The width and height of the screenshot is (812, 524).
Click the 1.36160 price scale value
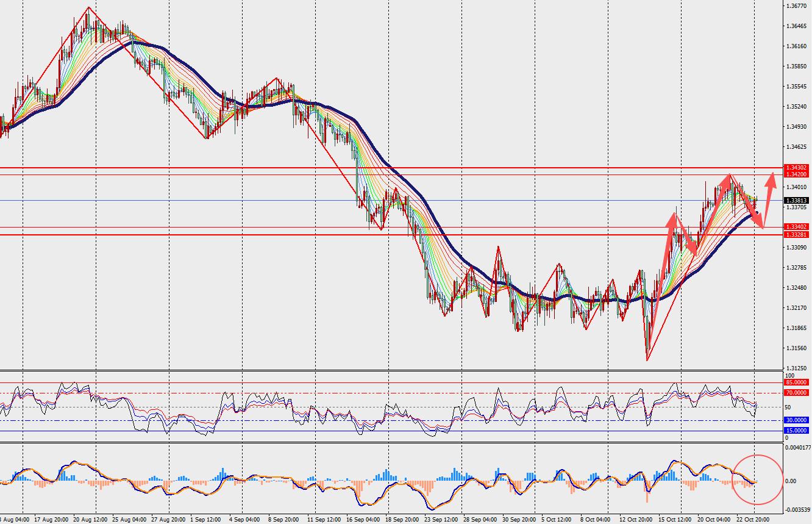click(x=797, y=46)
